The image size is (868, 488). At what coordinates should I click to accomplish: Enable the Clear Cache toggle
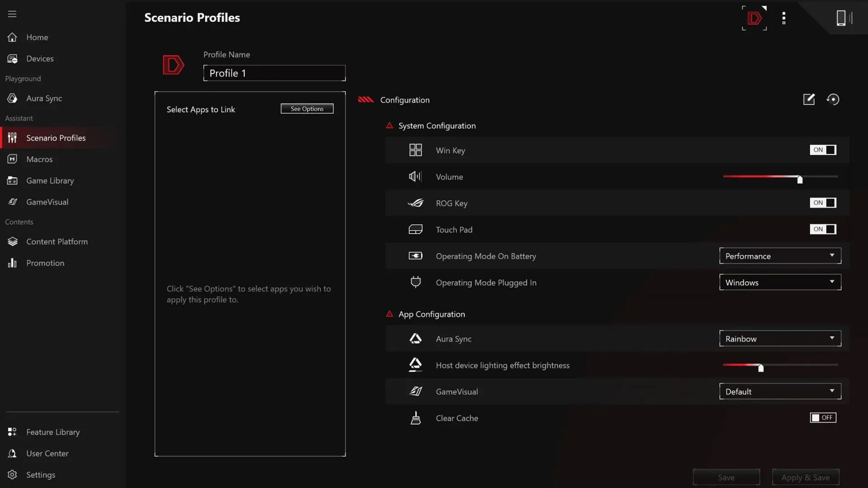pyautogui.click(x=823, y=418)
